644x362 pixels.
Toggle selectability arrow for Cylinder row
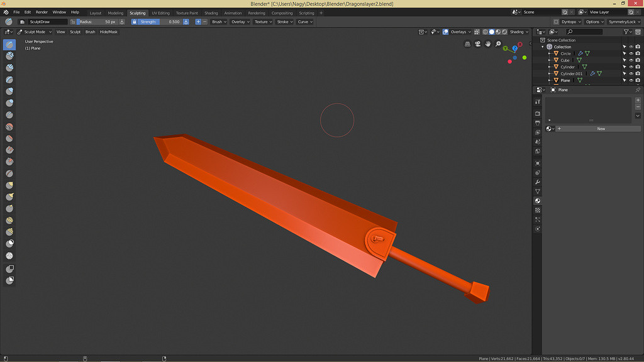[625, 67]
